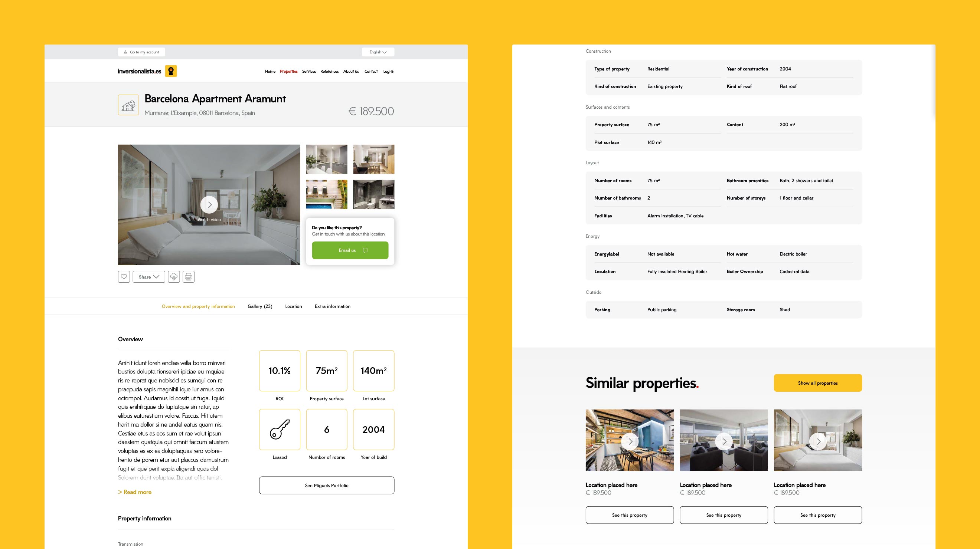Click the key icon Leased tile
The image size is (980, 549).
click(280, 429)
